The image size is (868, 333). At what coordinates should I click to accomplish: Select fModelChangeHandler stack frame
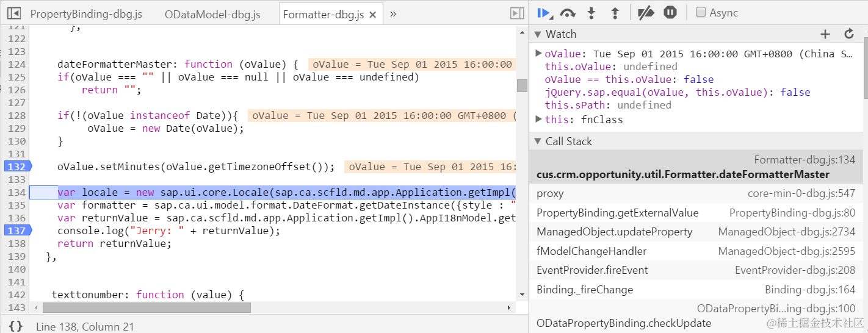tap(696, 251)
